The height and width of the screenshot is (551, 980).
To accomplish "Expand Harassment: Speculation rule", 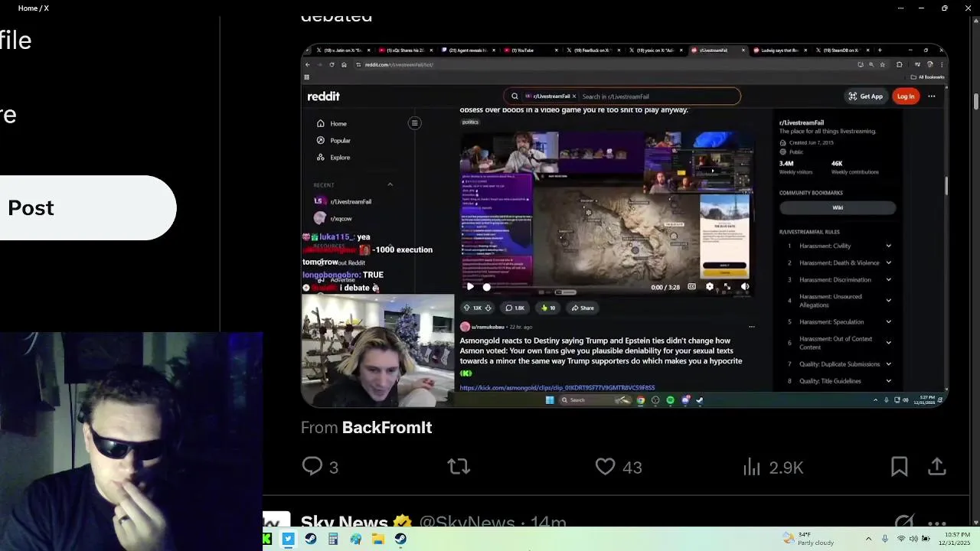I will pos(888,321).
